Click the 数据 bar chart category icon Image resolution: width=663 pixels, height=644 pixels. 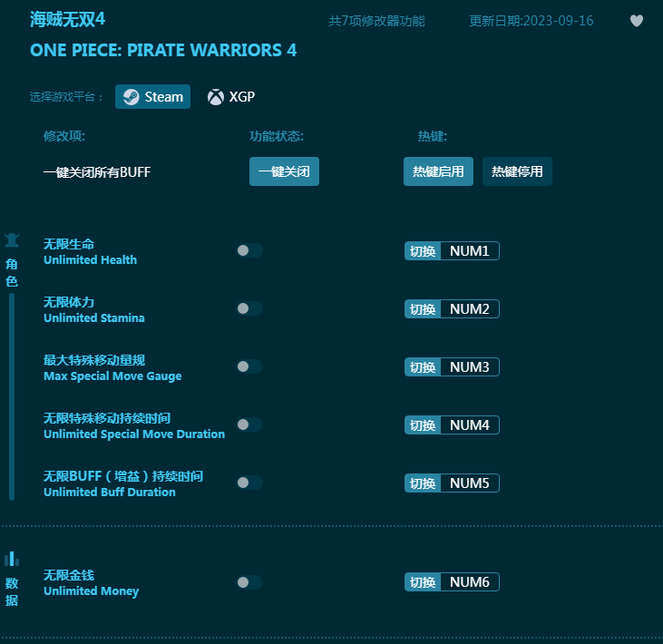(x=12, y=559)
